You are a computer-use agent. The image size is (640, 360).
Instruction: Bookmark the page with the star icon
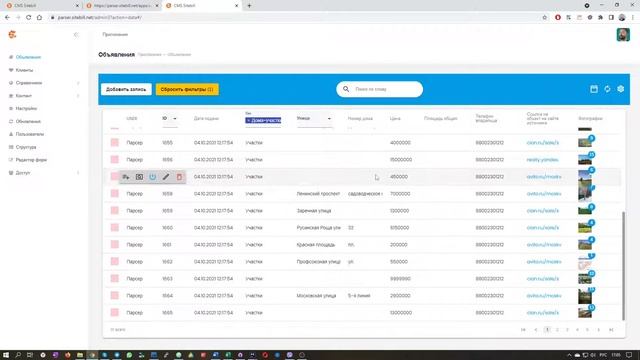[544, 18]
